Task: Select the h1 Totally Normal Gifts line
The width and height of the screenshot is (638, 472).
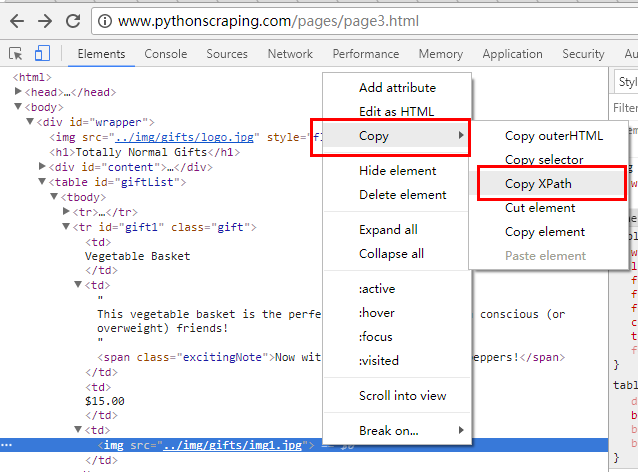Action: [x=144, y=152]
